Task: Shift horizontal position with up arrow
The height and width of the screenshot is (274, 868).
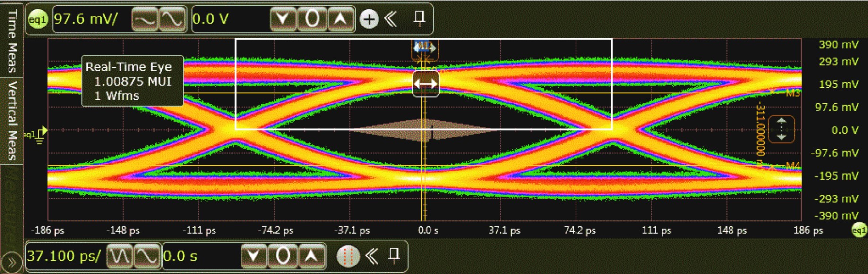Action: point(311,256)
